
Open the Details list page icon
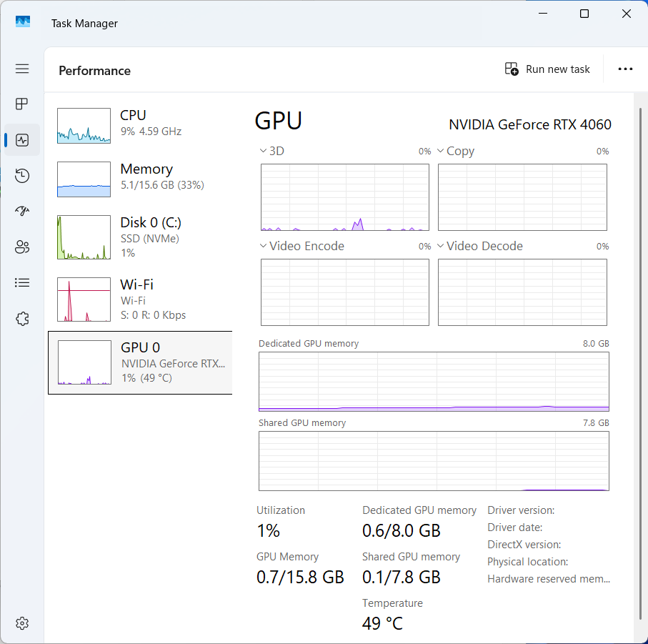click(x=22, y=283)
